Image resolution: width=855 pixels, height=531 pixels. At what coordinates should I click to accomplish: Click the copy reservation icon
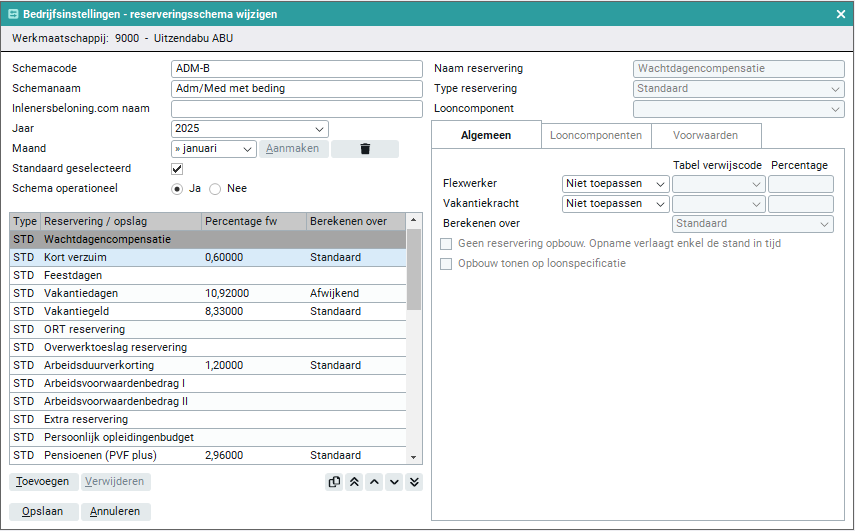(x=335, y=482)
